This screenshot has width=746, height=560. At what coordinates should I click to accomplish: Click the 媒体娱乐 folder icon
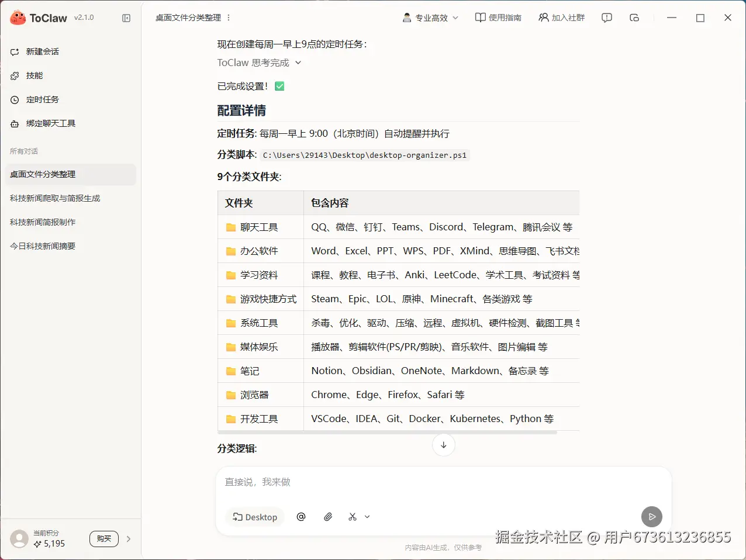click(231, 347)
